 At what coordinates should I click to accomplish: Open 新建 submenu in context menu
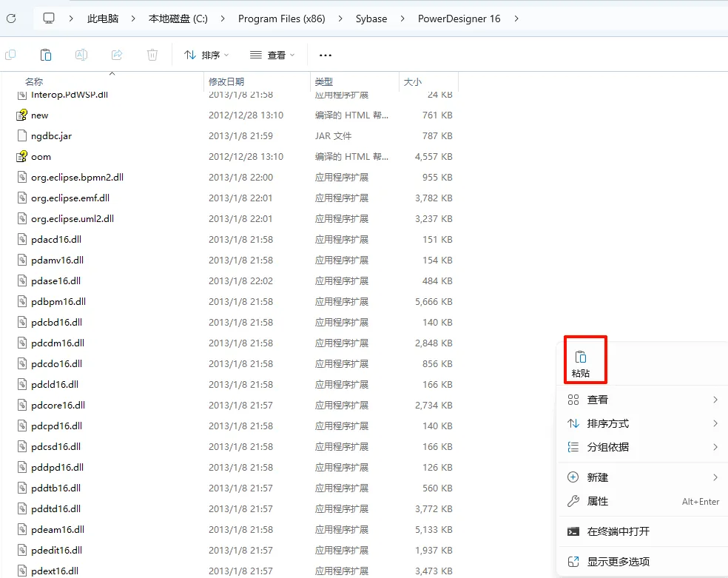(643, 477)
